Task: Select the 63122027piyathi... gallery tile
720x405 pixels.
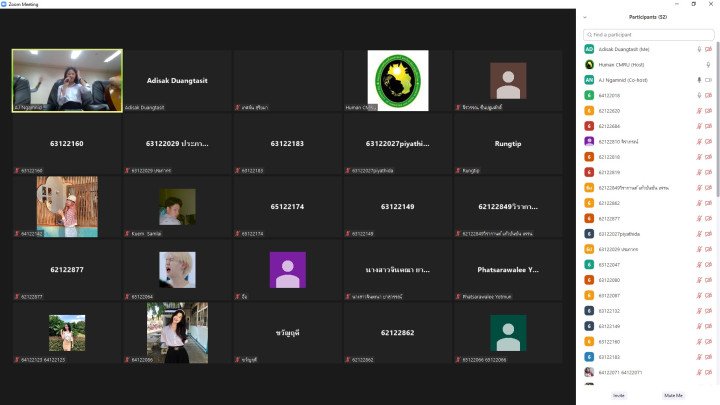Action: click(x=398, y=144)
